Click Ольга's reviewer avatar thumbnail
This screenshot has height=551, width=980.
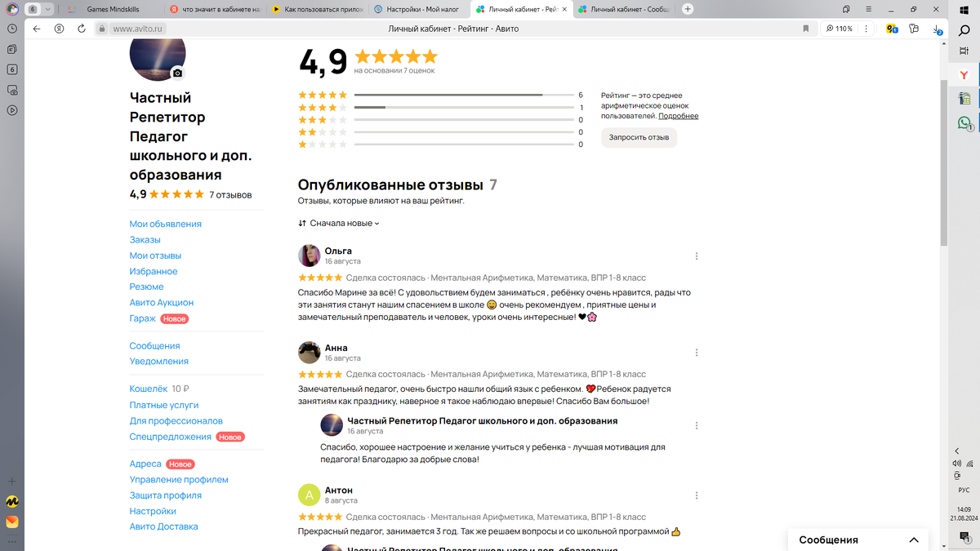pyautogui.click(x=309, y=256)
